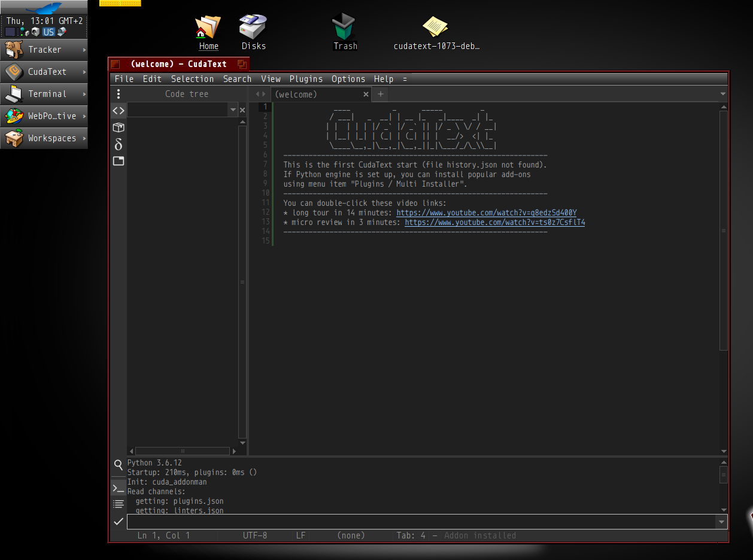Viewport: 753px width, 560px height.
Task: Open the Search magnifier bottom panel
Action: [119, 465]
